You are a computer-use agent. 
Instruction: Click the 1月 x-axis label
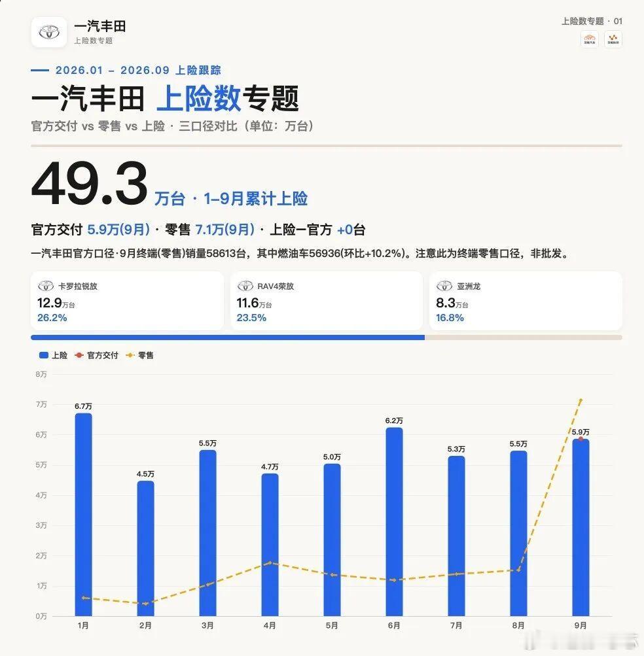[x=83, y=625]
